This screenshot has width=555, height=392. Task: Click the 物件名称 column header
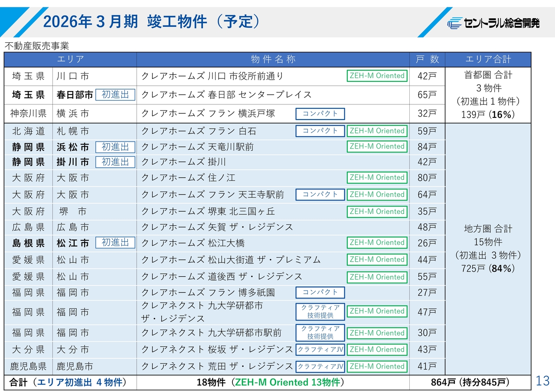pos(273,59)
